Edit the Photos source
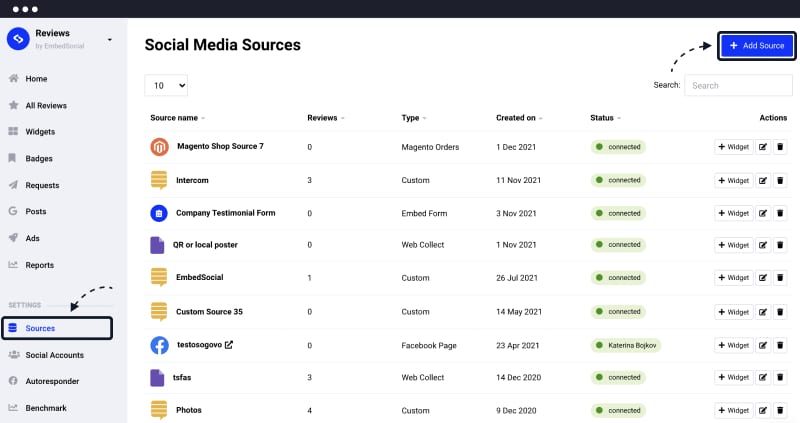The width and height of the screenshot is (800, 423). pyautogui.click(x=763, y=410)
